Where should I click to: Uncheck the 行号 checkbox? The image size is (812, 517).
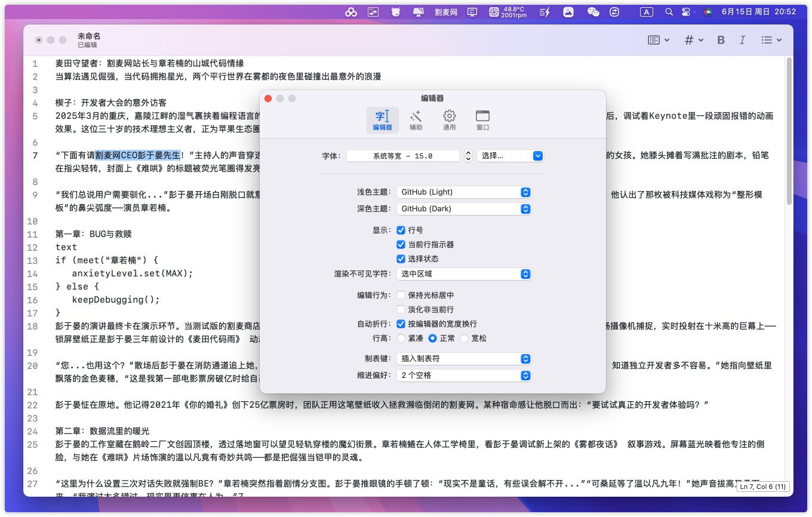[x=401, y=230]
